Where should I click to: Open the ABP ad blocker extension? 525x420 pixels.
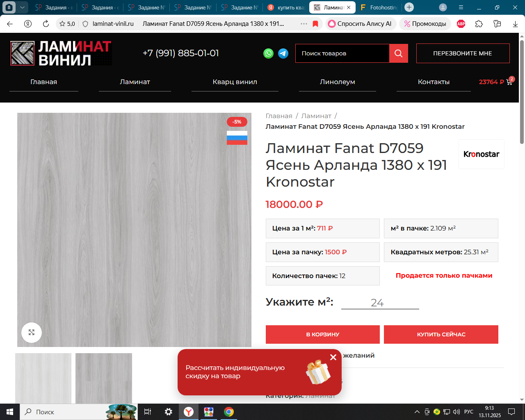[x=461, y=24]
